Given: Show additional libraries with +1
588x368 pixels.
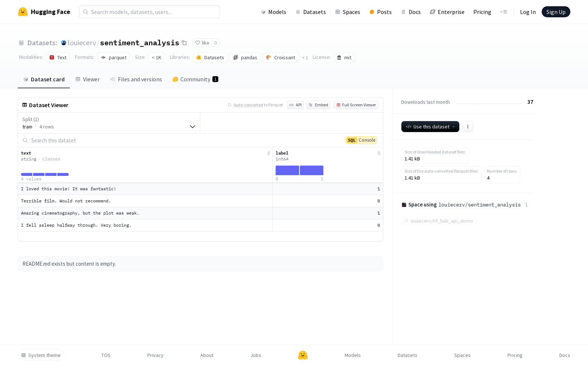Looking at the screenshot, I should (x=305, y=57).
